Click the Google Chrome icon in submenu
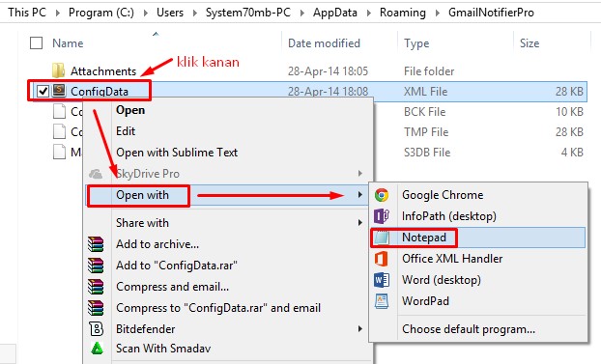The width and height of the screenshot is (601, 364). 382,195
